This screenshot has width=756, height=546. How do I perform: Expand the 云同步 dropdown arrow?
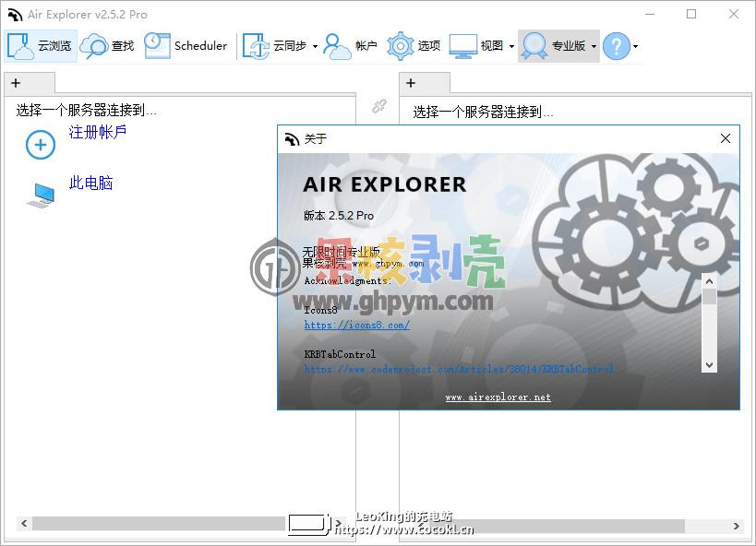[316, 47]
